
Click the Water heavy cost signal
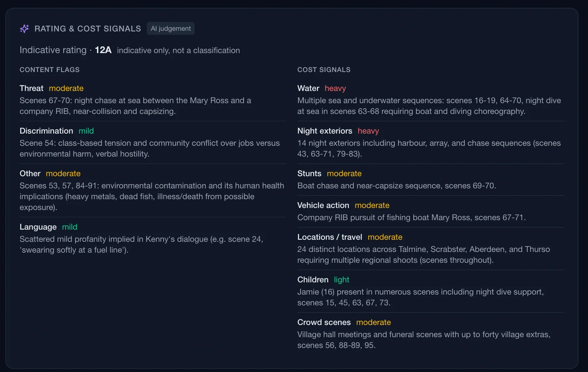(x=335, y=88)
